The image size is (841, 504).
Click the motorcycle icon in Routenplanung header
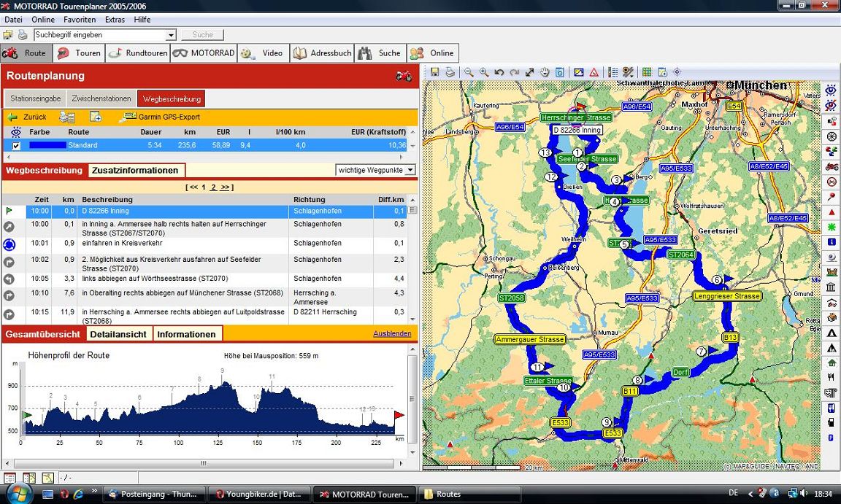[404, 76]
